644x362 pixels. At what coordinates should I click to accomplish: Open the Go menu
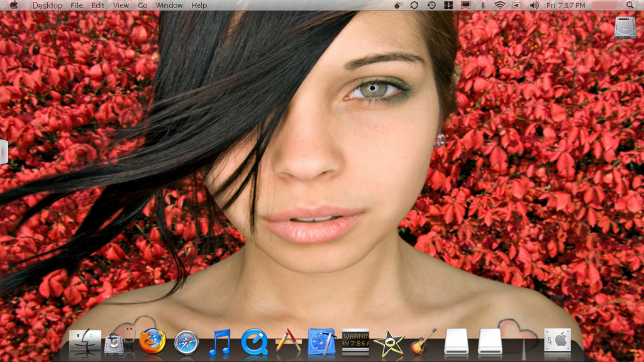pos(143,5)
